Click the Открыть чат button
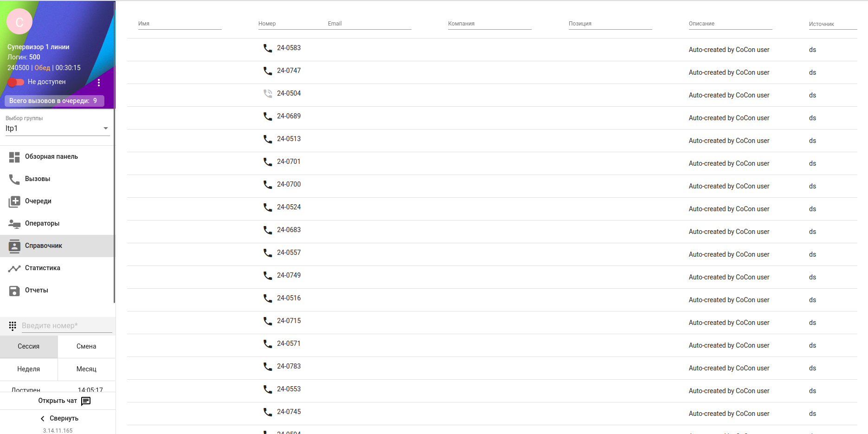868x434 pixels. pyautogui.click(x=58, y=401)
